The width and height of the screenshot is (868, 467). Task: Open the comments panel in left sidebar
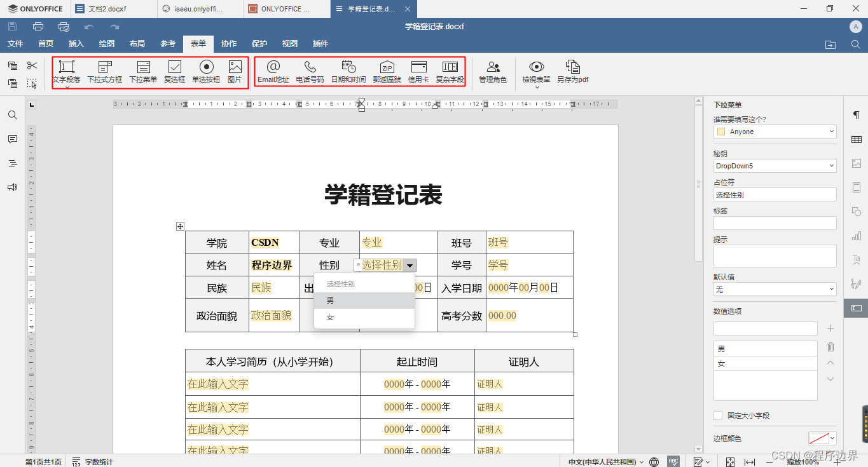click(13, 139)
